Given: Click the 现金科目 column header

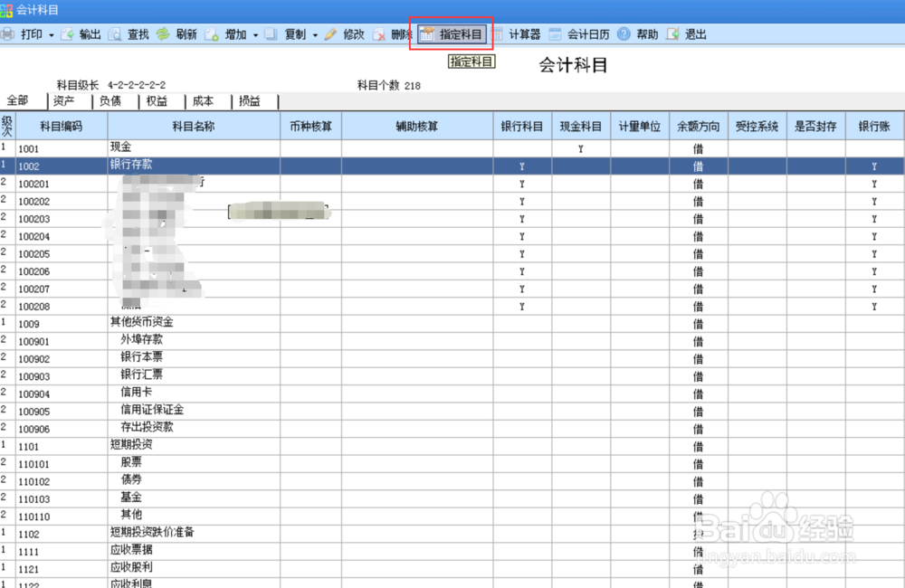Looking at the screenshot, I should point(581,127).
